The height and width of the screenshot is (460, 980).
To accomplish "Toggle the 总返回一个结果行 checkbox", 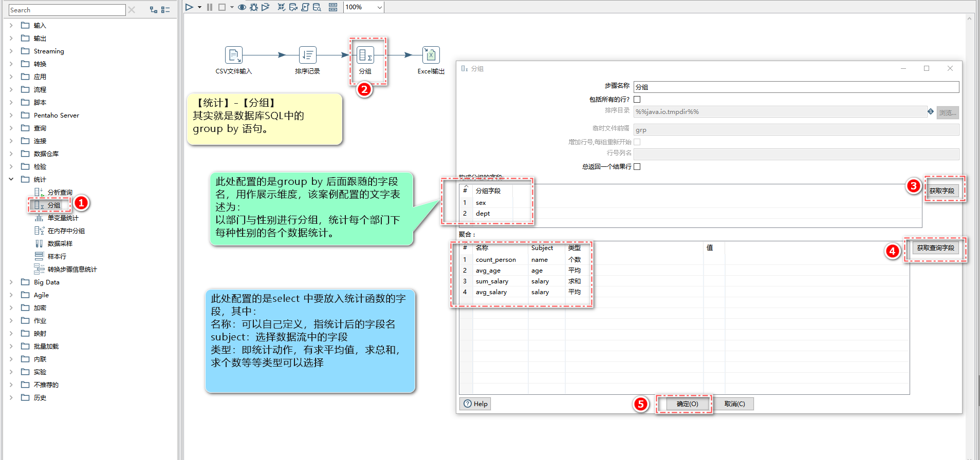I will (x=637, y=166).
